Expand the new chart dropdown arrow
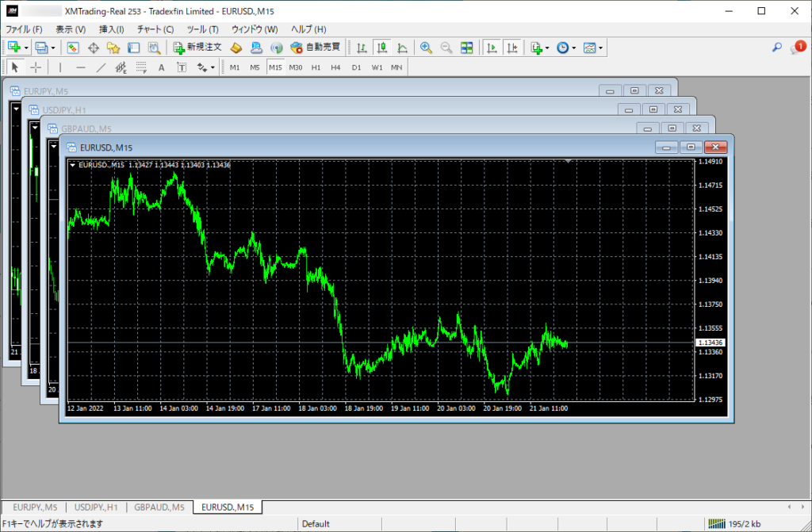Screen dimensions: 812x532 click(26, 48)
